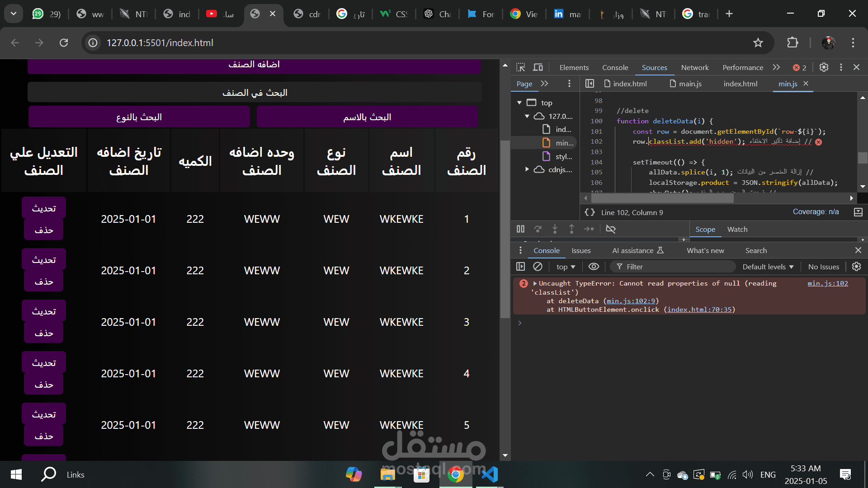The width and height of the screenshot is (868, 488).
Task: Toggle live expression eye icon
Action: 594,267
